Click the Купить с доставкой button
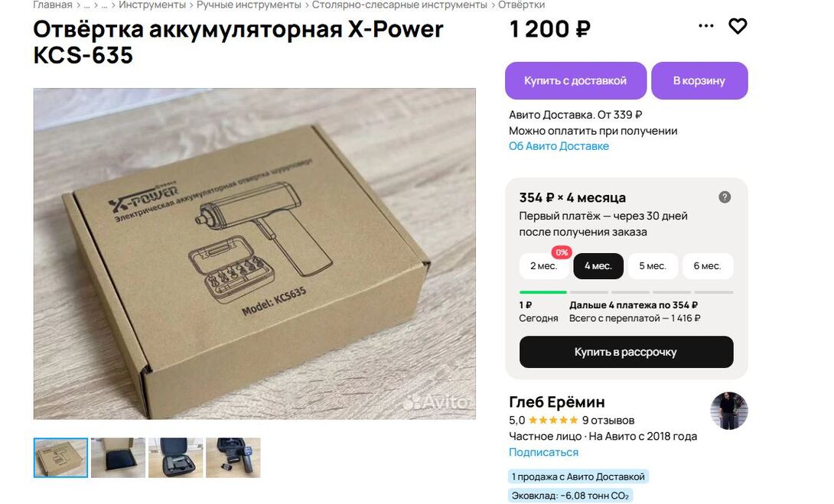The image size is (834, 504). point(575,81)
